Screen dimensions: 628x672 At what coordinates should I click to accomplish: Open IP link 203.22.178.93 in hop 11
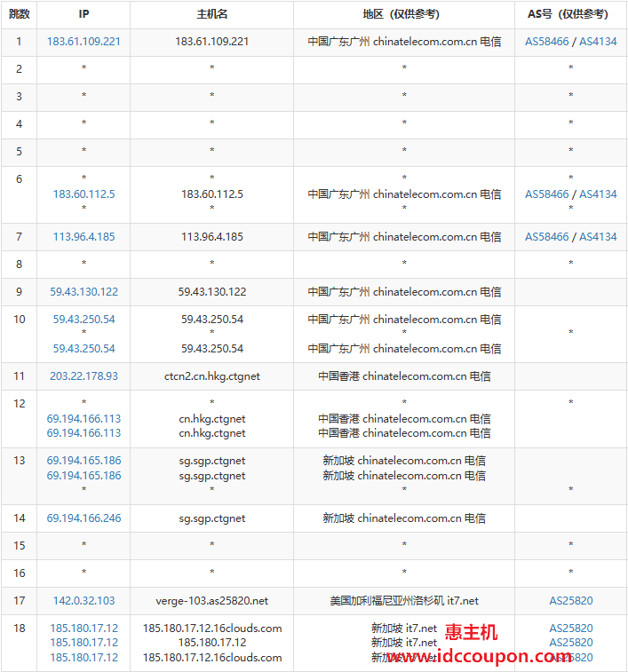coord(83,376)
